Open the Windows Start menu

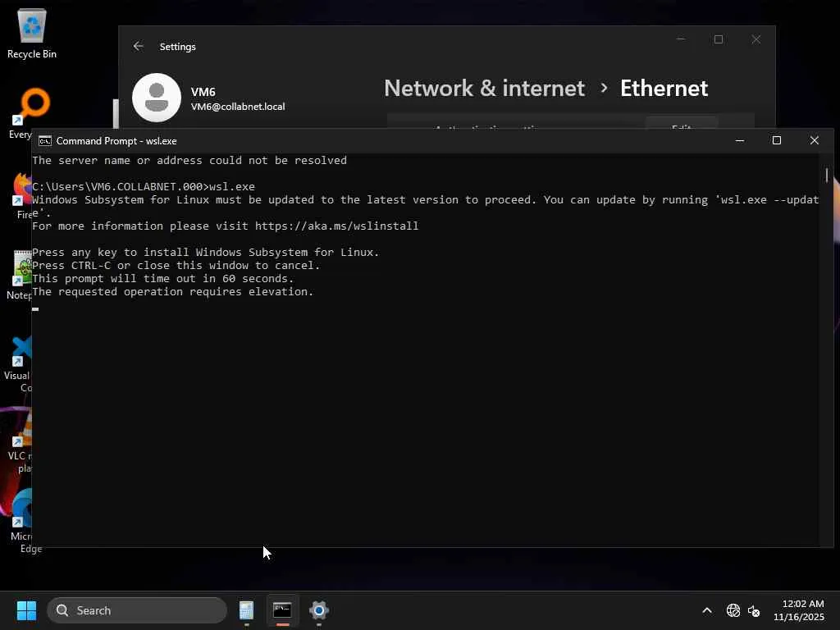26,610
